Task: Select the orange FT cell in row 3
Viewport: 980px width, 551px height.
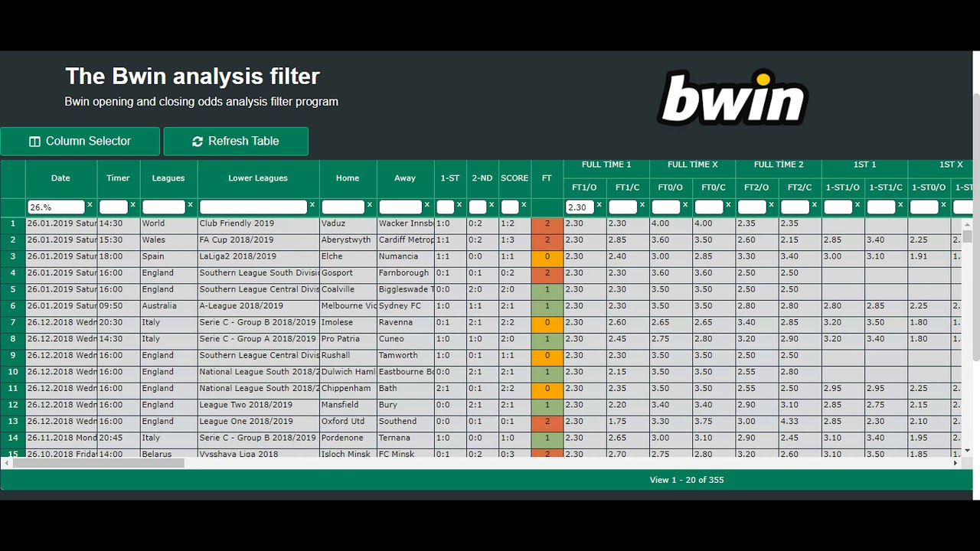Action: [x=547, y=257]
